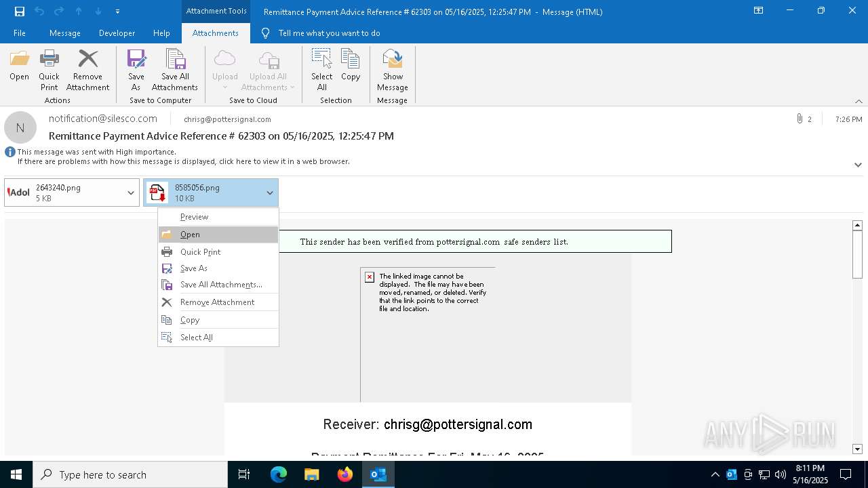Click the Save As ribbon icon

pos(136,70)
